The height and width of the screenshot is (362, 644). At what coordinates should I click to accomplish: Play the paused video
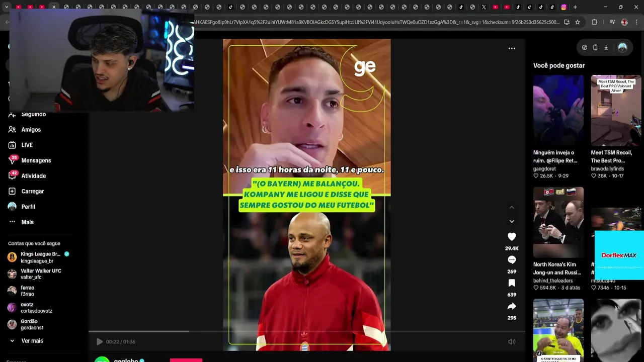pos(100,342)
